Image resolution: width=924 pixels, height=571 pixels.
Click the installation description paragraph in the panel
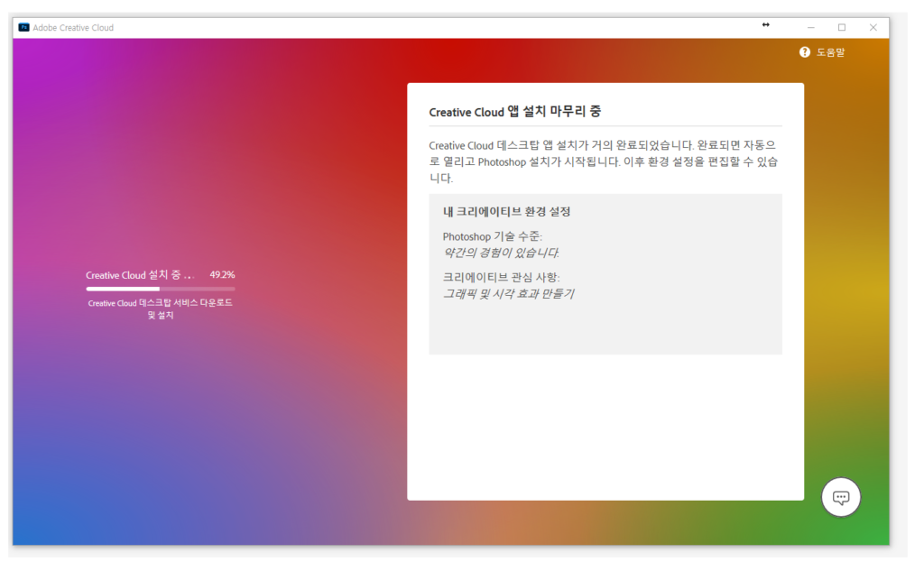pos(604,161)
